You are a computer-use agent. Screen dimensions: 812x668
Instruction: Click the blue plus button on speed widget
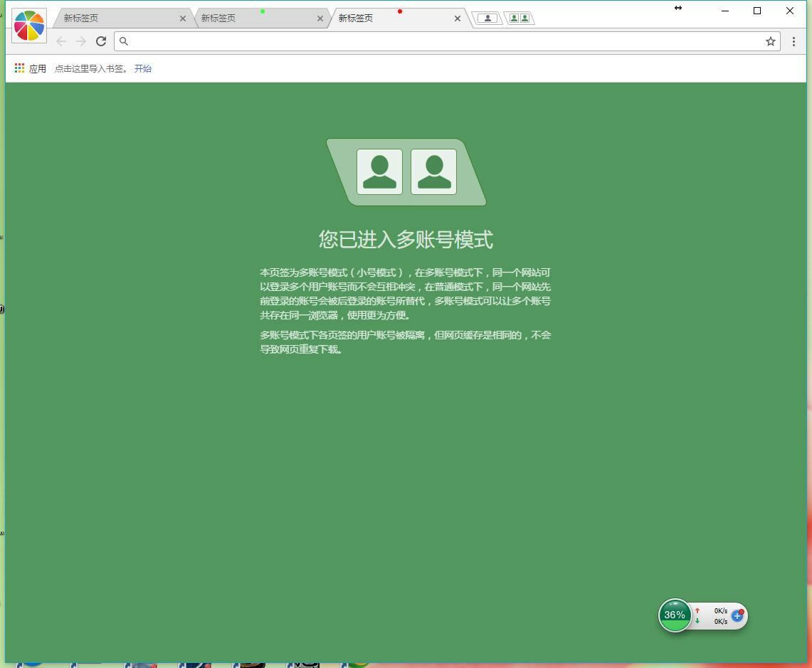point(737,615)
